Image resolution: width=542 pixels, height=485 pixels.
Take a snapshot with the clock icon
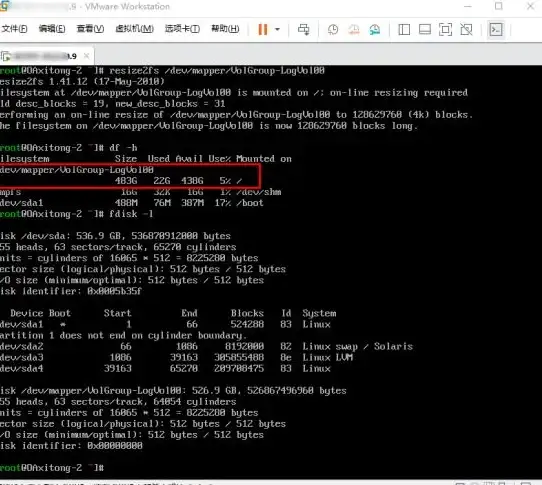coord(333,29)
